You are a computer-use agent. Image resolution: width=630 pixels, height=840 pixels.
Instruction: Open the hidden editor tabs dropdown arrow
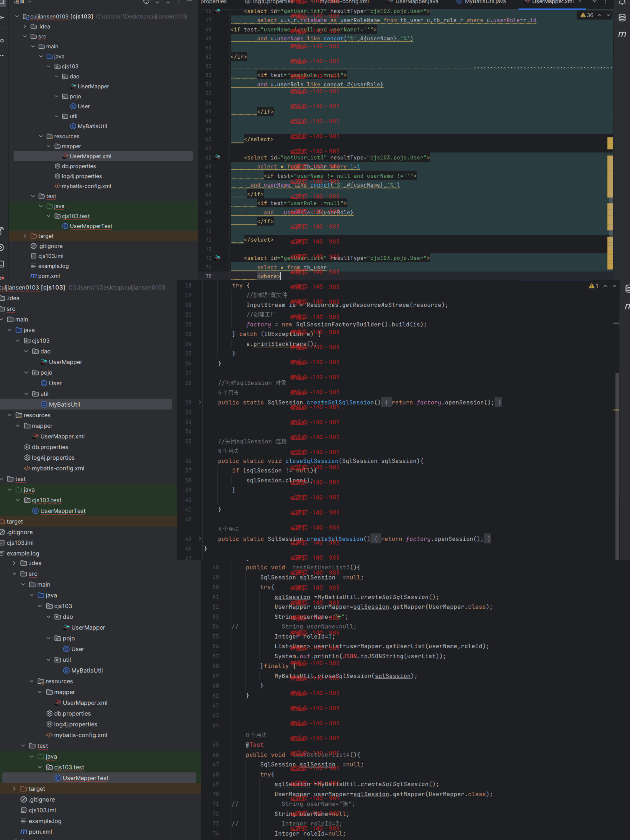coord(595,2)
